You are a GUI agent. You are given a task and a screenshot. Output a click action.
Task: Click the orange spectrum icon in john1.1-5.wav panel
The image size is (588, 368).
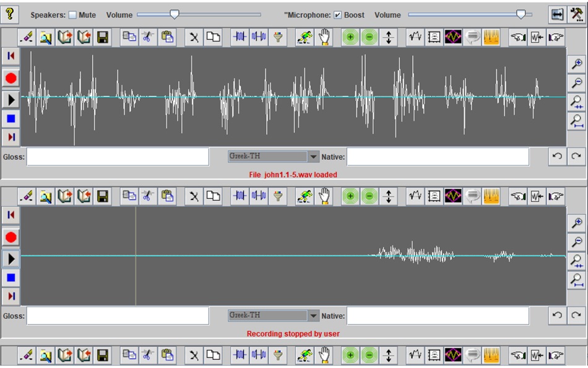tap(491, 37)
